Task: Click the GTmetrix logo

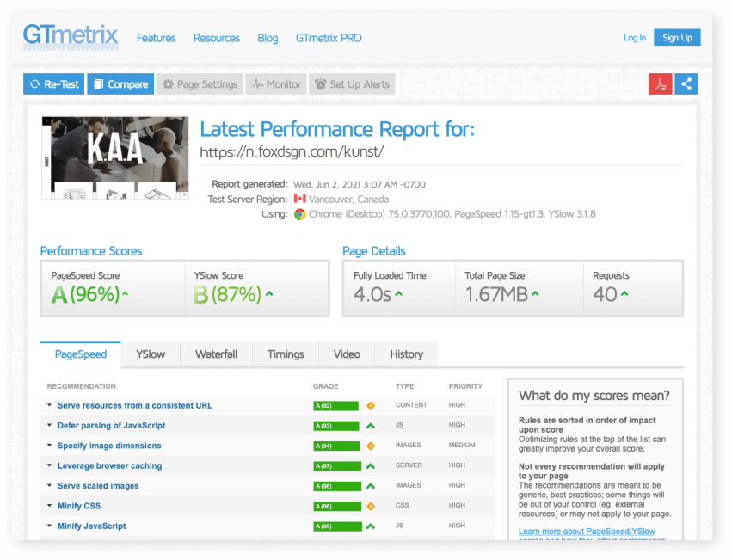Action: pyautogui.click(x=72, y=37)
